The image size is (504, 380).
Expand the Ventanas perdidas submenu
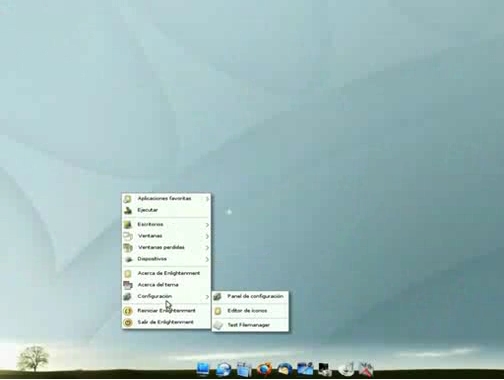tap(166, 247)
